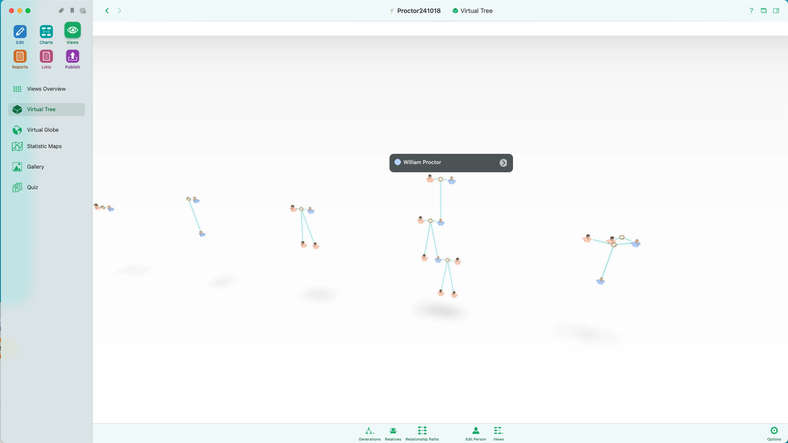Open the help question mark
This screenshot has height=443, width=788.
pyautogui.click(x=751, y=11)
